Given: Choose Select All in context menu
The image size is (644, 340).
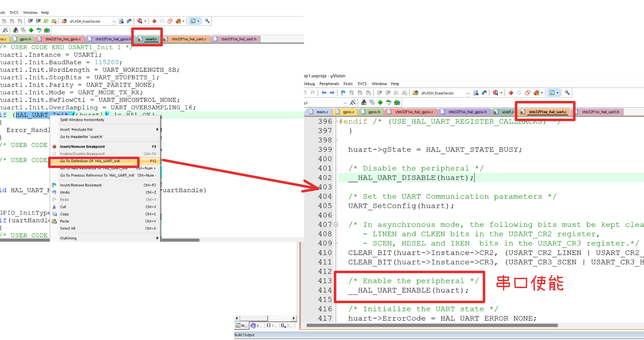Looking at the screenshot, I should 105,228.
